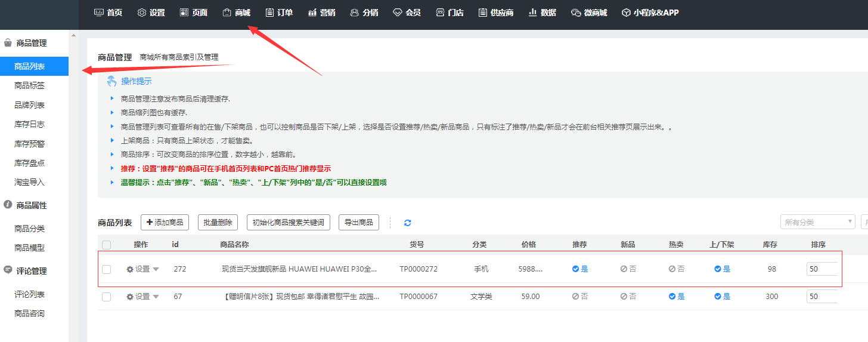Open 订单 menu in the top navigation
Viewport: 868px width, 342px height.
tap(279, 13)
